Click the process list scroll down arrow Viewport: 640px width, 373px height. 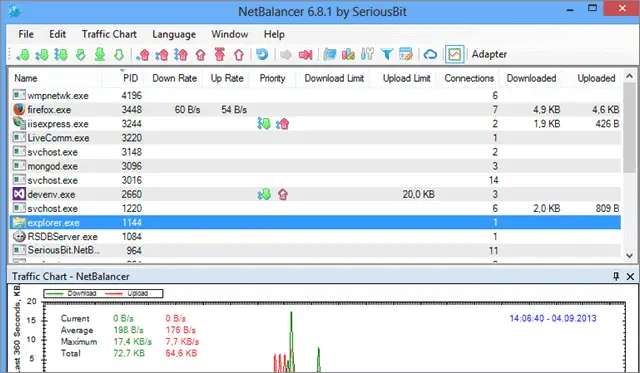click(x=629, y=255)
